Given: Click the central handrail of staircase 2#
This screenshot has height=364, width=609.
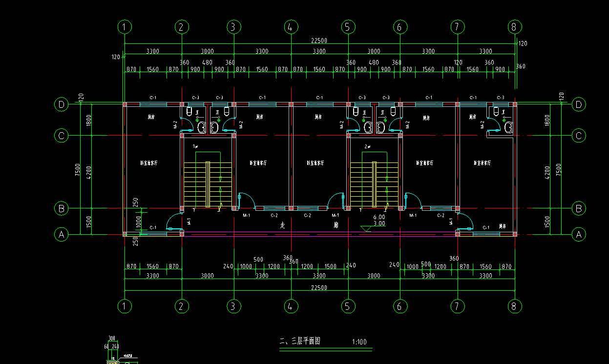Looking at the screenshot, I should (375, 184).
